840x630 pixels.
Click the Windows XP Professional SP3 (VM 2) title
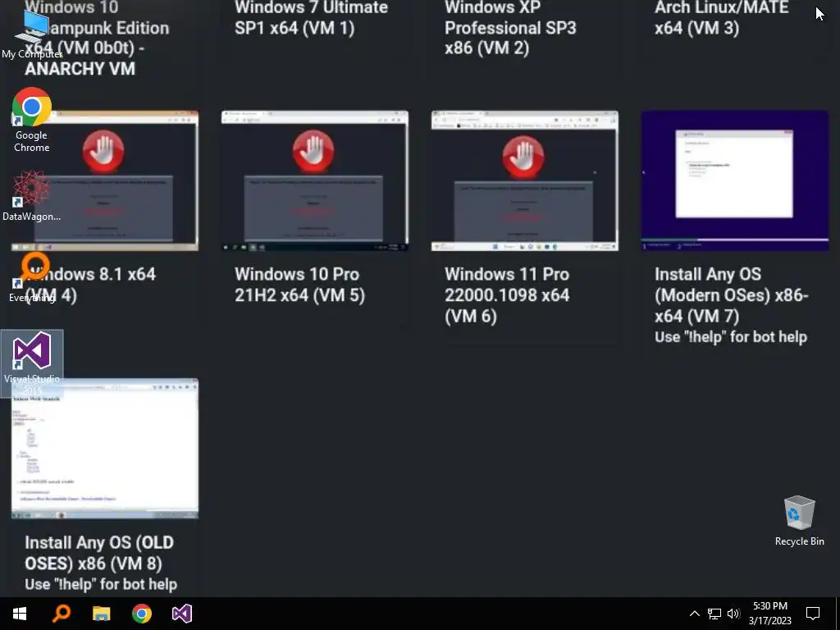(x=510, y=28)
